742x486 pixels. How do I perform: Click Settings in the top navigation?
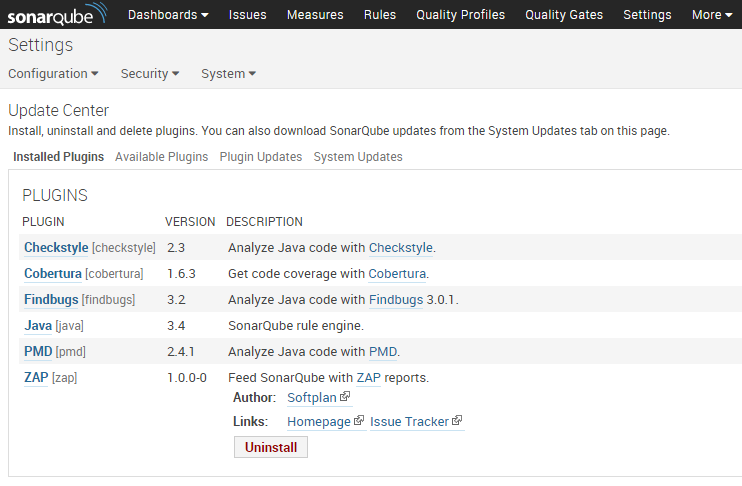(x=647, y=15)
